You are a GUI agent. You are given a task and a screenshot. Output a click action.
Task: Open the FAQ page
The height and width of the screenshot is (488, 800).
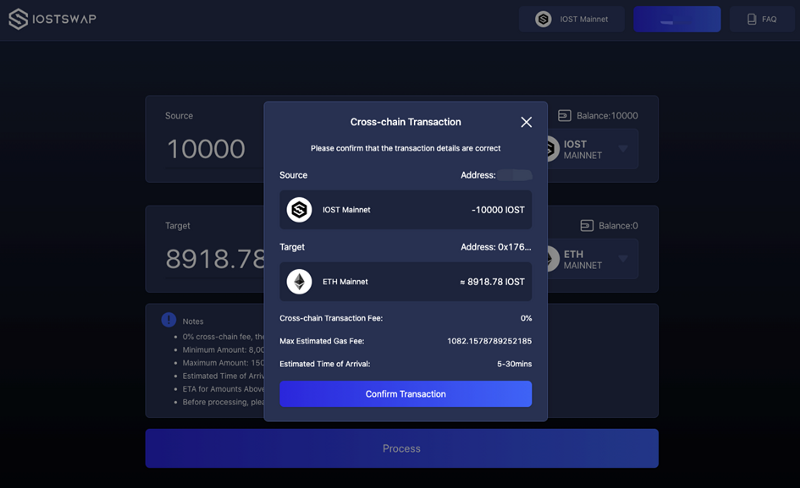point(762,19)
